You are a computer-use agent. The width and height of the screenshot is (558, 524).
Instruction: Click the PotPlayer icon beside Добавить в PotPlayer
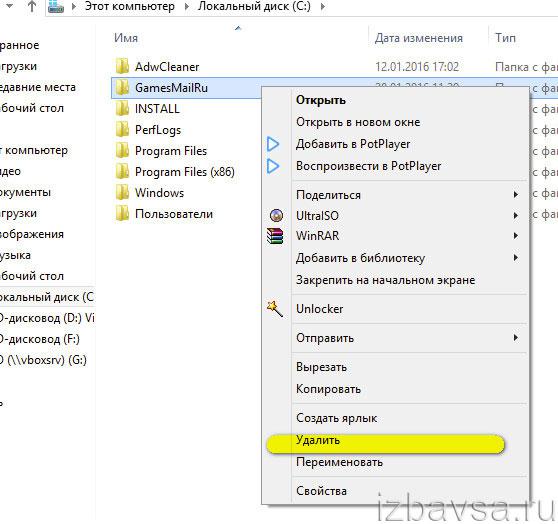273,144
